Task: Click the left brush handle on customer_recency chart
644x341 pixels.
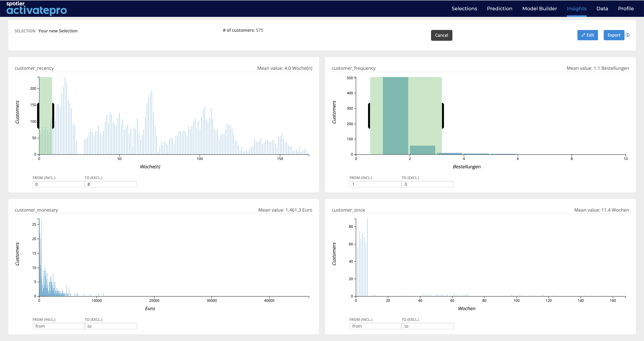Action: click(x=38, y=116)
